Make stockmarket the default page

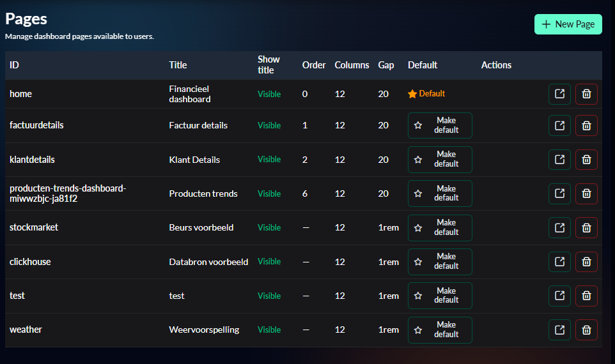click(x=440, y=227)
